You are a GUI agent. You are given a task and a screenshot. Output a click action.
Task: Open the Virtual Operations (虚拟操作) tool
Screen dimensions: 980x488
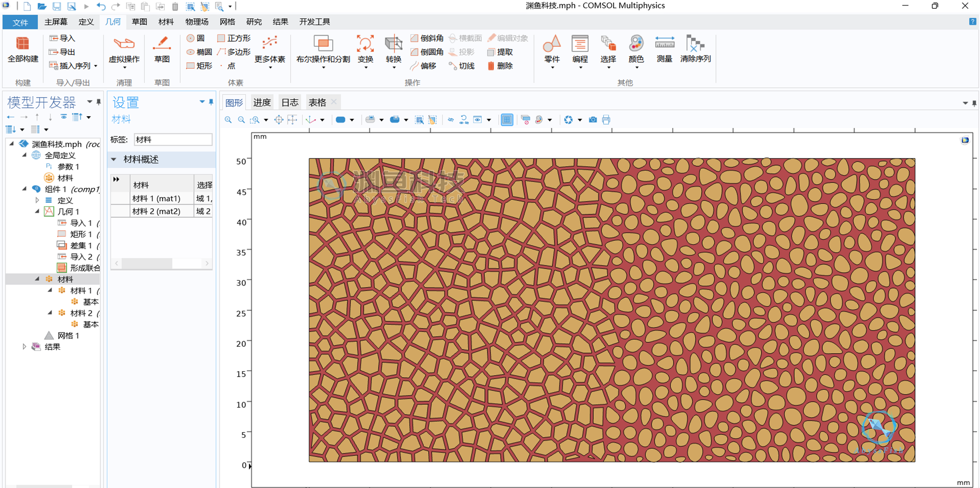tap(124, 51)
